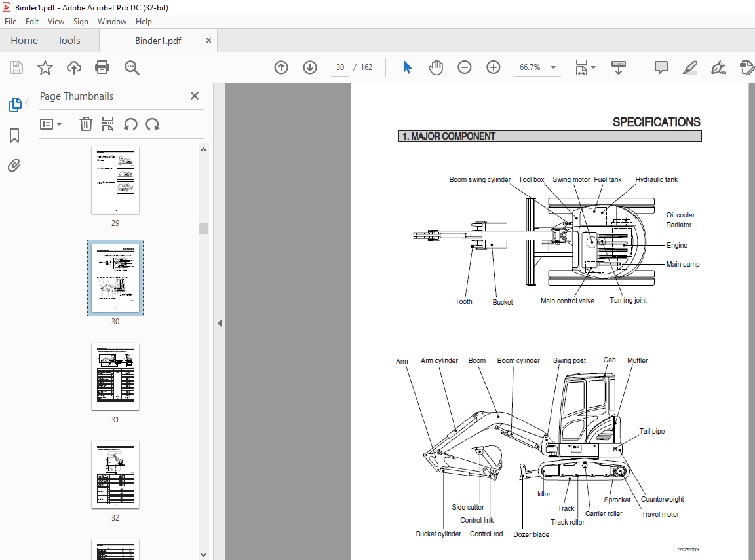This screenshot has width=755, height=560.
Task: Choose the Selection arrow tool
Action: pyautogui.click(x=408, y=67)
